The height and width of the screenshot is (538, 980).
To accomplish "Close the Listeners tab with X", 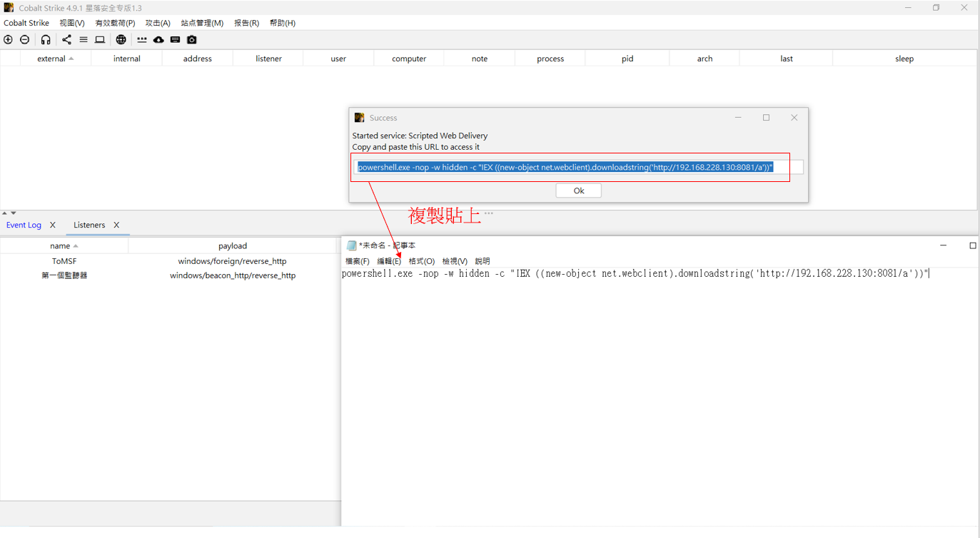I will pyautogui.click(x=116, y=225).
